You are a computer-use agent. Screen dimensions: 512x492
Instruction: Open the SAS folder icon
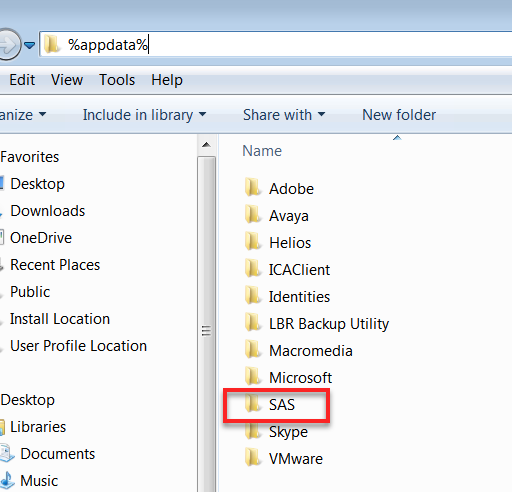[x=252, y=404]
